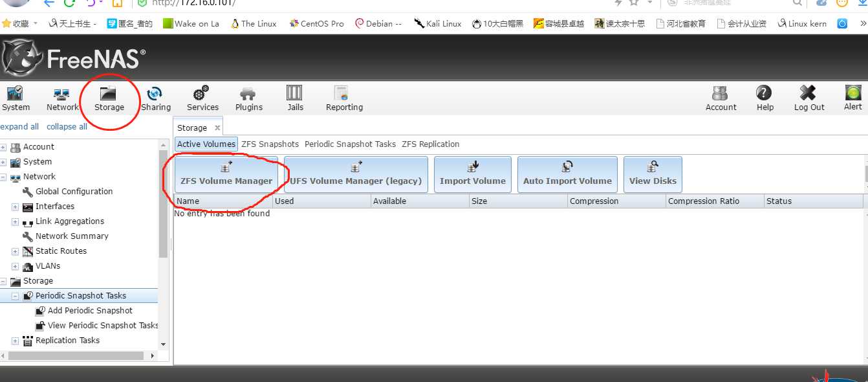Viewport: 868px width, 382px height.
Task: Select Replication Tasks in the tree
Action: click(x=67, y=340)
